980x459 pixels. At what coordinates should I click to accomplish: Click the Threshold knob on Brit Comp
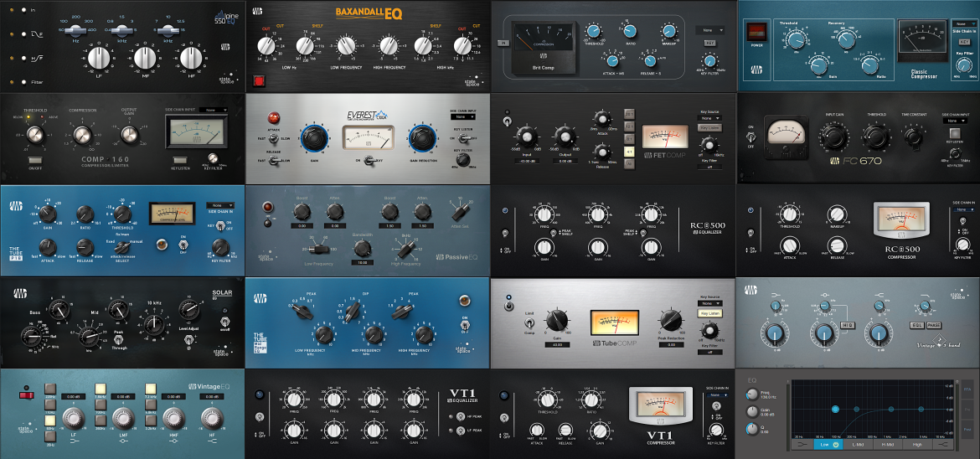point(592,31)
